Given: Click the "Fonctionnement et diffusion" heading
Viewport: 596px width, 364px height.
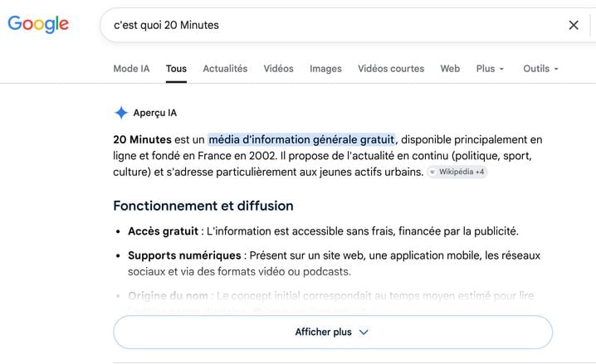Looking at the screenshot, I should pyautogui.click(x=203, y=206).
